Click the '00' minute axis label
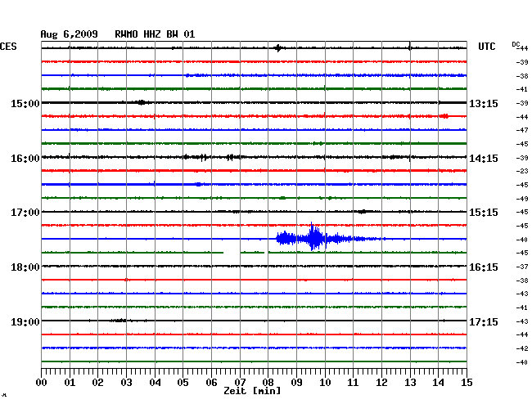Image resolution: width=532 pixels, height=404 pixels. 42,383
